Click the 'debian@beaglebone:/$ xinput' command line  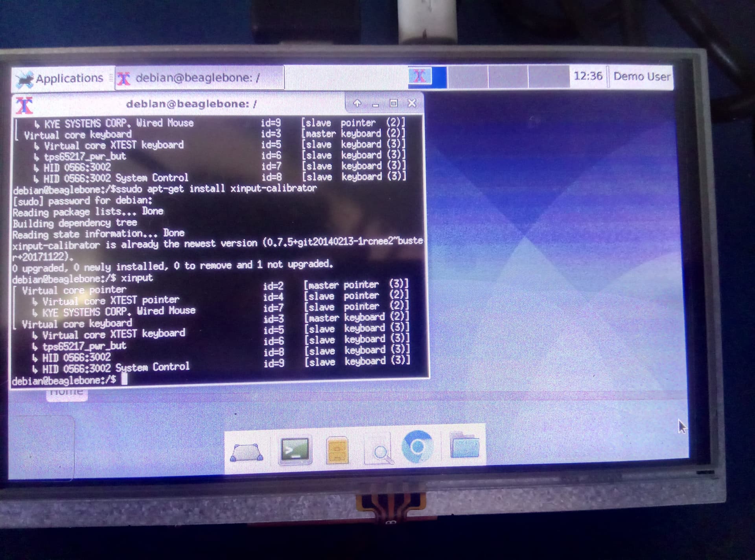tap(82, 278)
